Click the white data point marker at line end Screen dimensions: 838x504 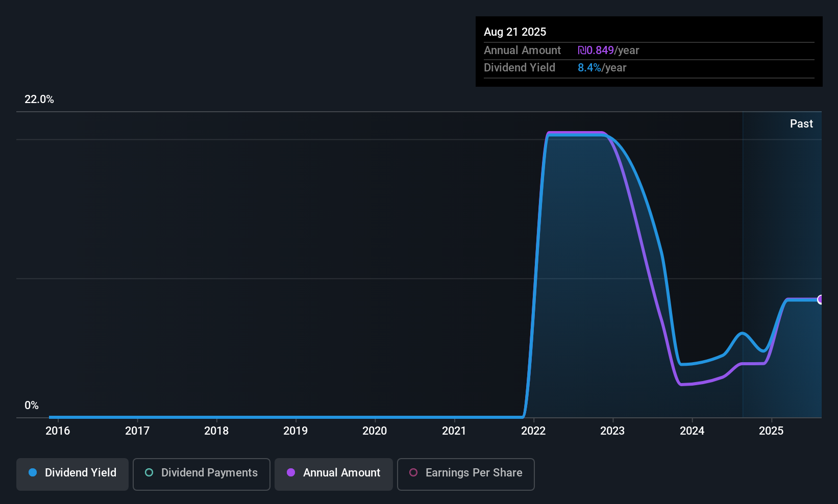point(820,299)
